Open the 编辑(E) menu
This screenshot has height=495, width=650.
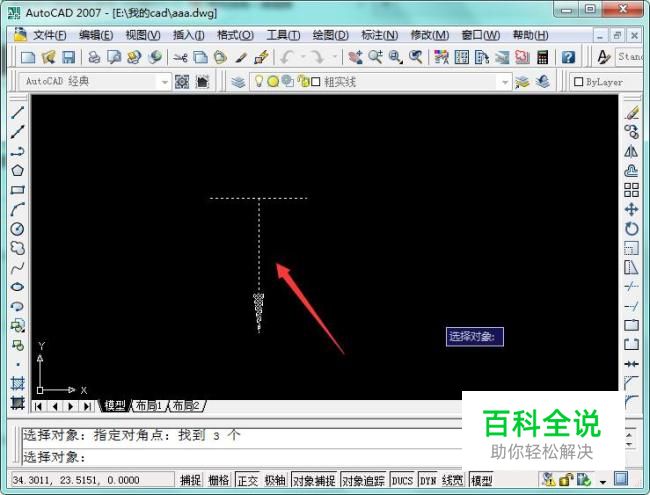pyautogui.click(x=96, y=35)
